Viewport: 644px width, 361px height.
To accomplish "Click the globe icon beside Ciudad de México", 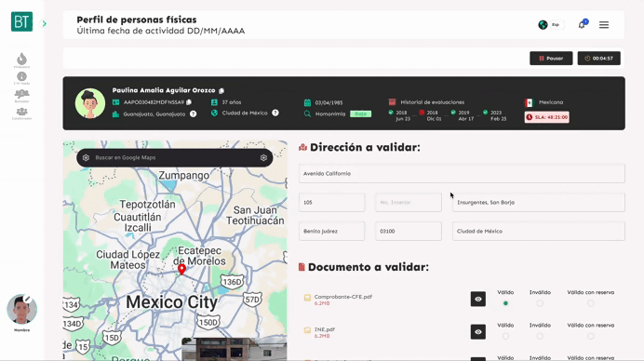I will 214,113.
